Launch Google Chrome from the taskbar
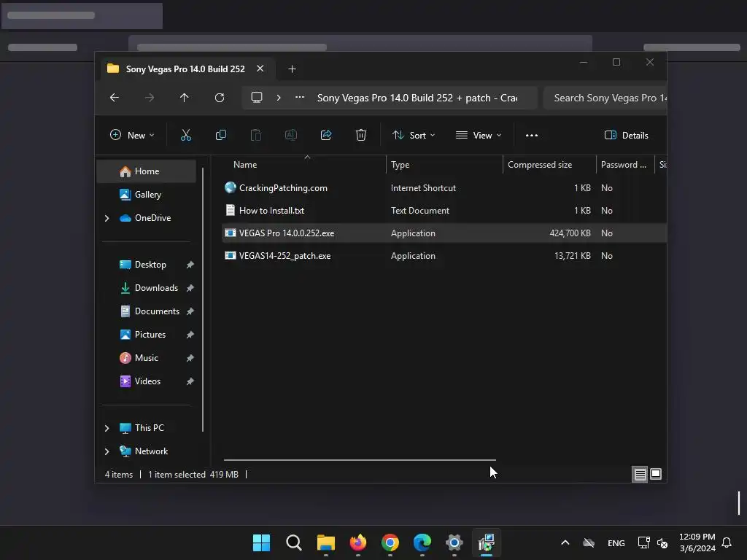This screenshot has width=747, height=560. pyautogui.click(x=390, y=542)
